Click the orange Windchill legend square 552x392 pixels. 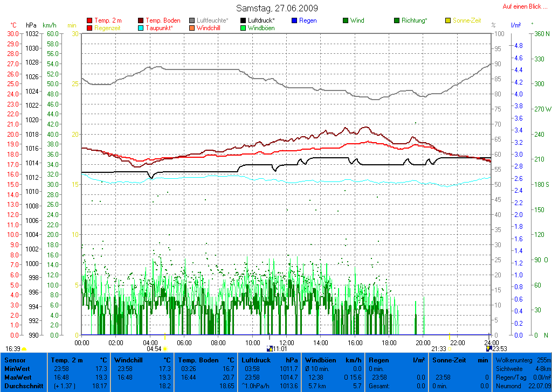coord(192,28)
